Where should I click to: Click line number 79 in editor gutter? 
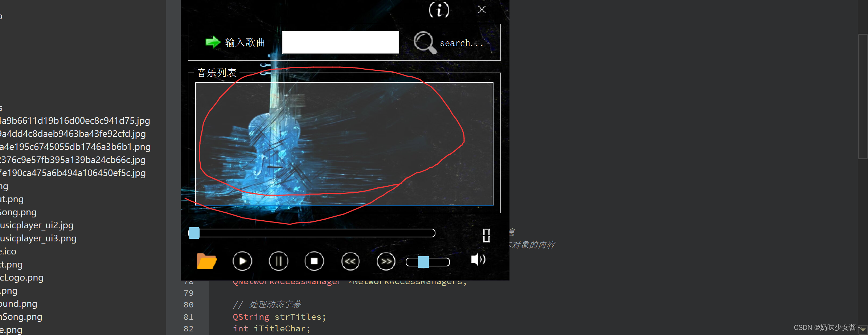tap(189, 293)
